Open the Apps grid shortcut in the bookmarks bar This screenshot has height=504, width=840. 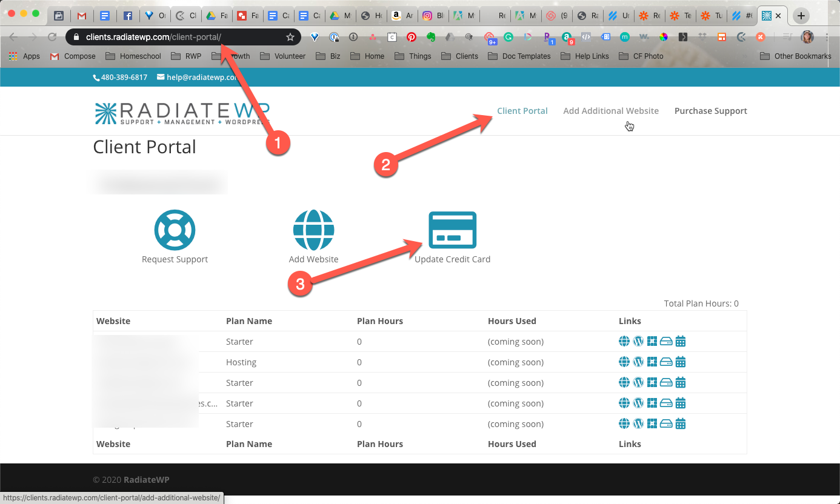24,56
